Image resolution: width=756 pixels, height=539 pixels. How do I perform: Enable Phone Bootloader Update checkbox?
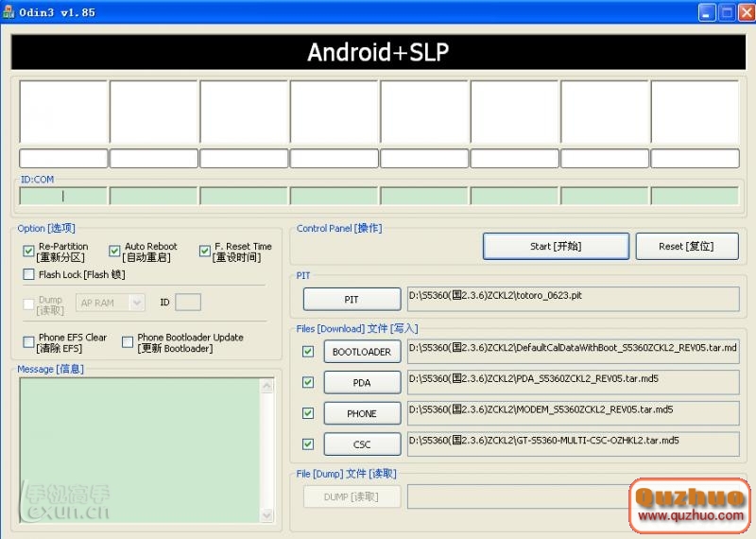pyautogui.click(x=128, y=342)
